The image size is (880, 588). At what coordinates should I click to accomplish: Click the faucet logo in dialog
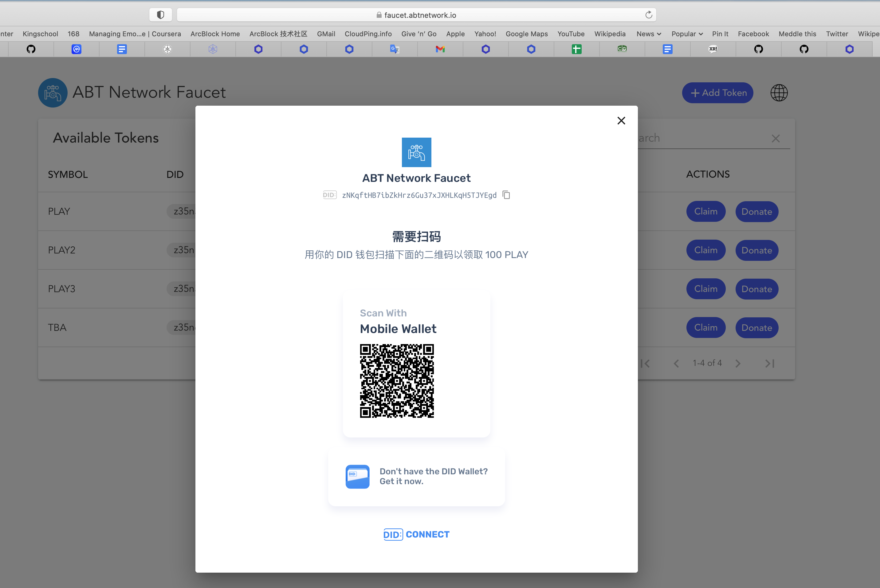416,152
